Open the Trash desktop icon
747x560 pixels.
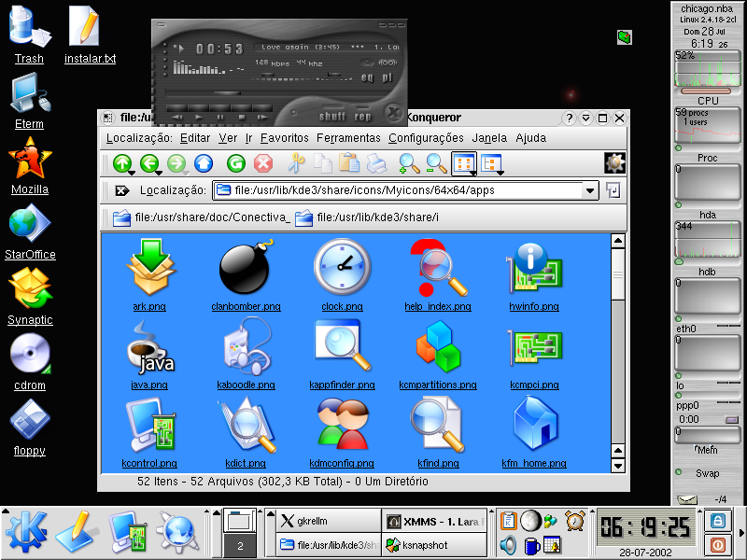tap(29, 35)
